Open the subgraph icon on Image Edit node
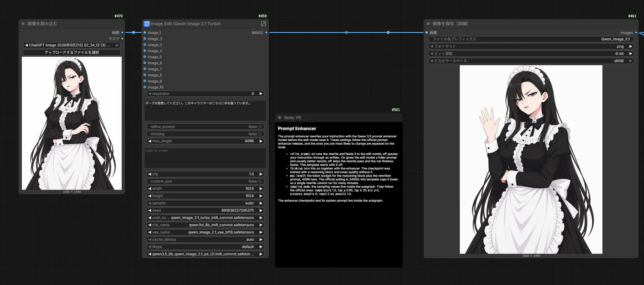Screen dimensions: 644x285 (x=263, y=24)
